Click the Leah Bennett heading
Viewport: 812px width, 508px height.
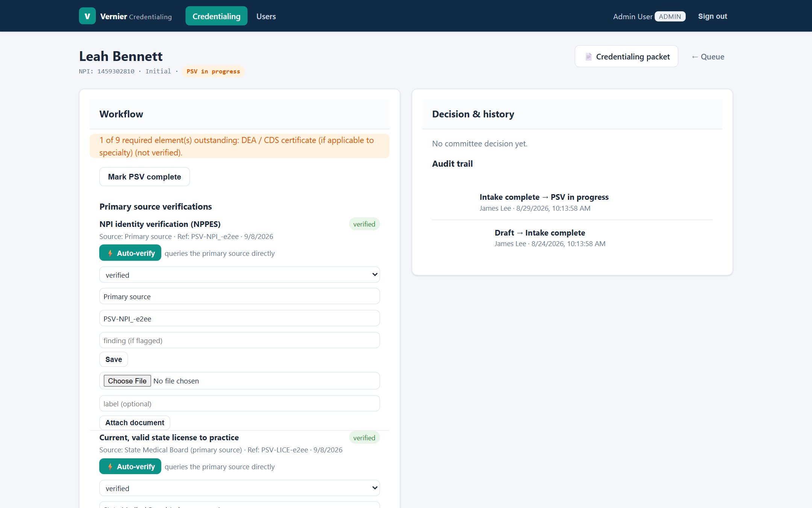pyautogui.click(x=121, y=56)
